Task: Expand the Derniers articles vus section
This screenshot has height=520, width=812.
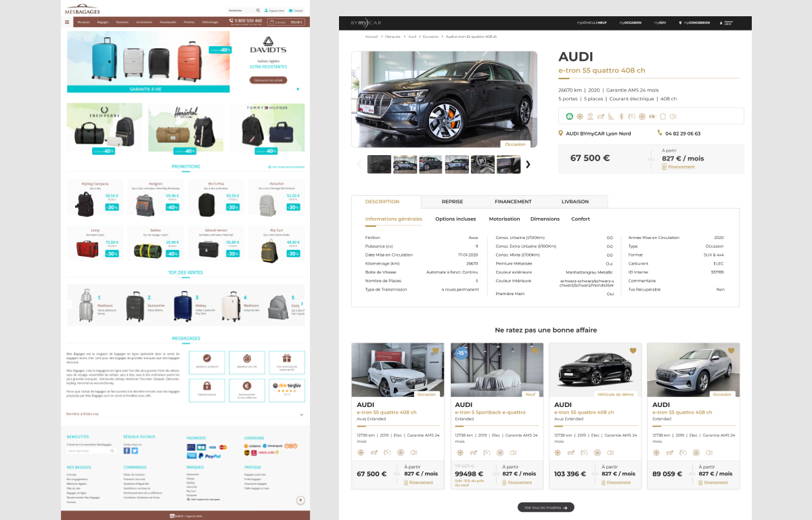Action: coord(301,414)
